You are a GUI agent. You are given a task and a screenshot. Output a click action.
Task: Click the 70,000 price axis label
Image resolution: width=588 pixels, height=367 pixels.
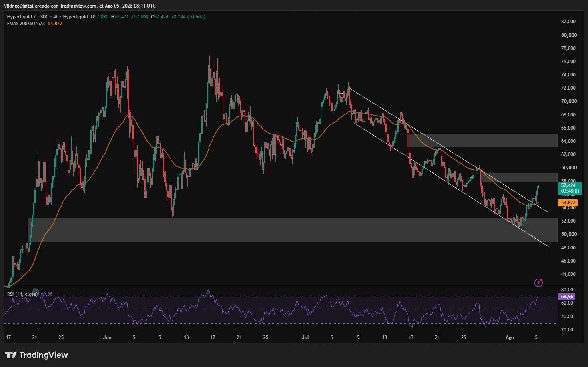[x=568, y=101]
